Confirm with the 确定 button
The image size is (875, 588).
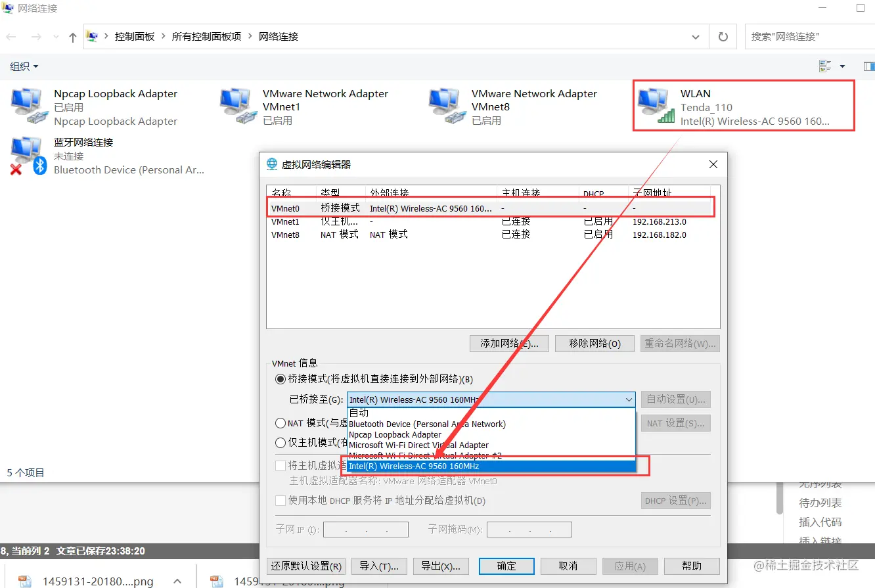[506, 566]
